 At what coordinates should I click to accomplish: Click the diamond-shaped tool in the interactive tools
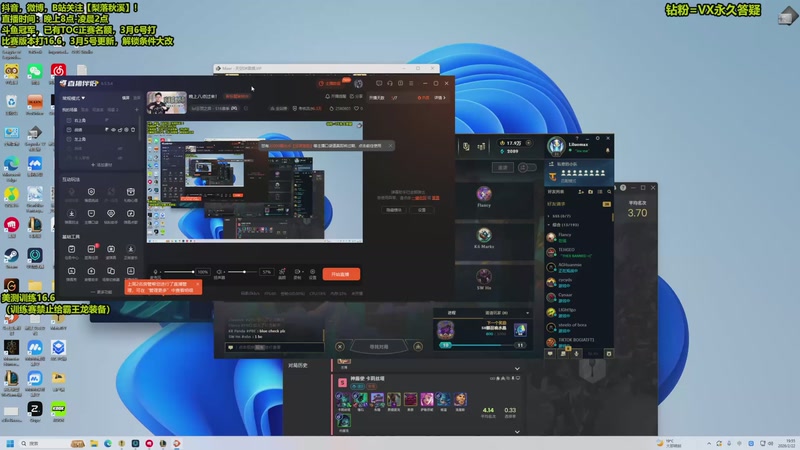click(111, 216)
